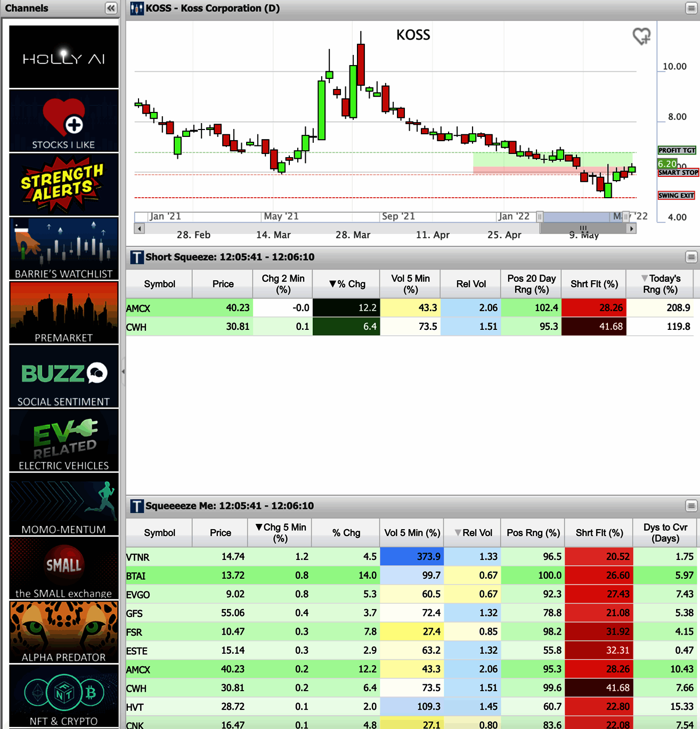Open Barrie's Watchlist channel
The width and height of the screenshot is (700, 729).
(63, 248)
